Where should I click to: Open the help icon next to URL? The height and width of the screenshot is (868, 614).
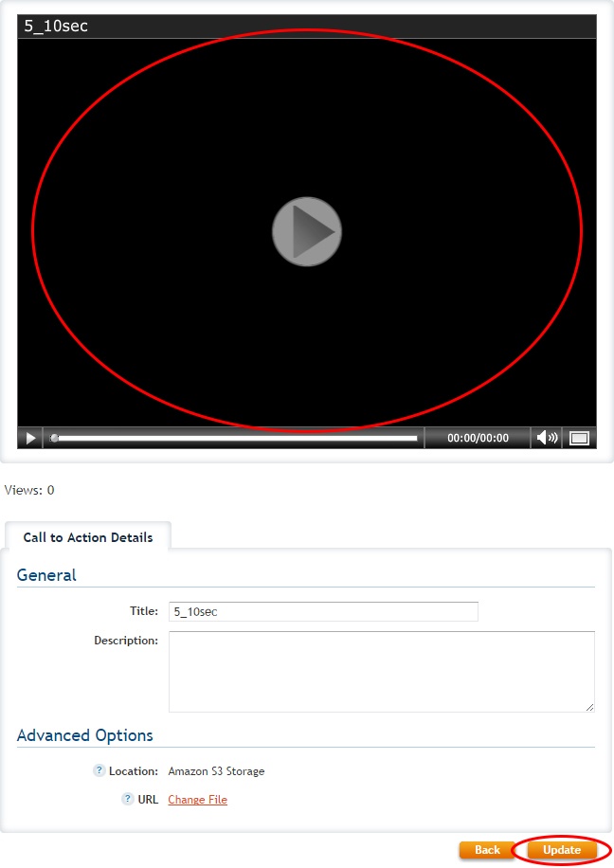[x=128, y=799]
